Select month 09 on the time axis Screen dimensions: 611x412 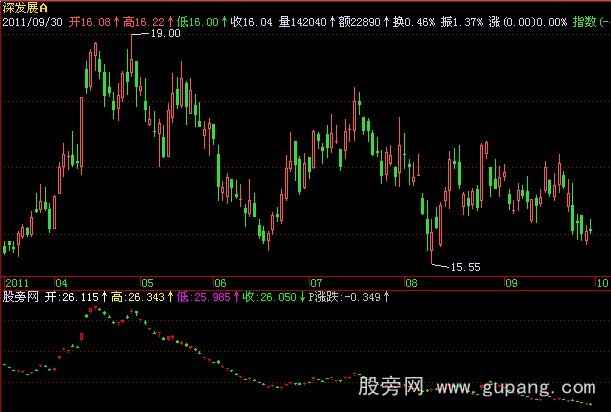pyautogui.click(x=512, y=283)
